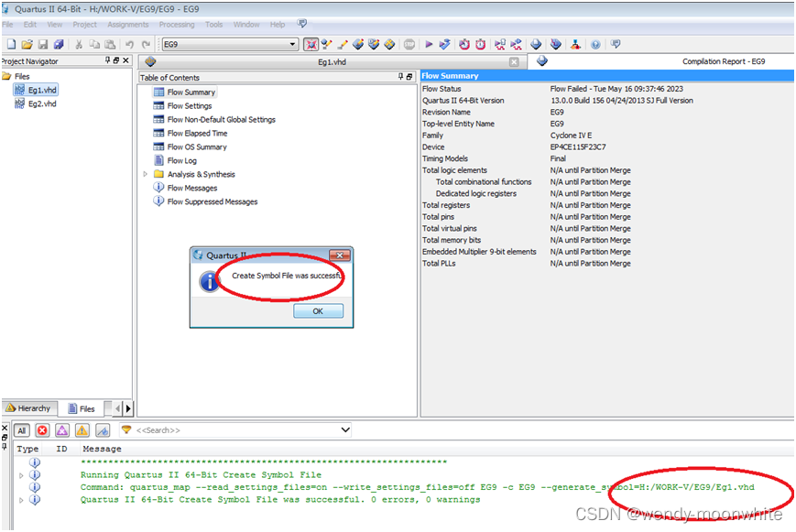Open the message search dropdown arrow

pos(345,430)
